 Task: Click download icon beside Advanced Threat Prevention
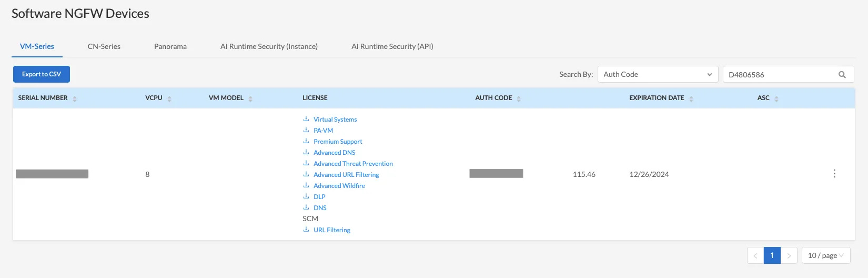(306, 163)
